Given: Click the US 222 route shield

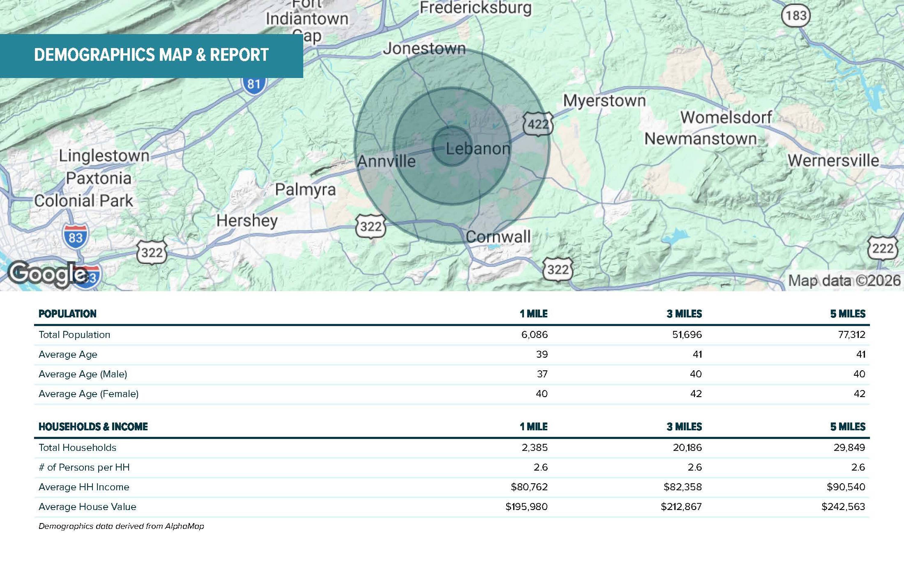Looking at the screenshot, I should click(x=883, y=248).
